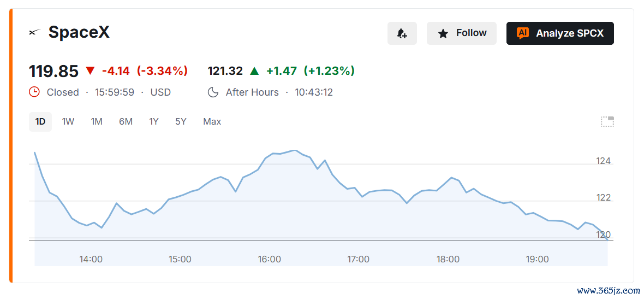Show the Max chart range
The image size is (644, 299).
pyautogui.click(x=212, y=122)
